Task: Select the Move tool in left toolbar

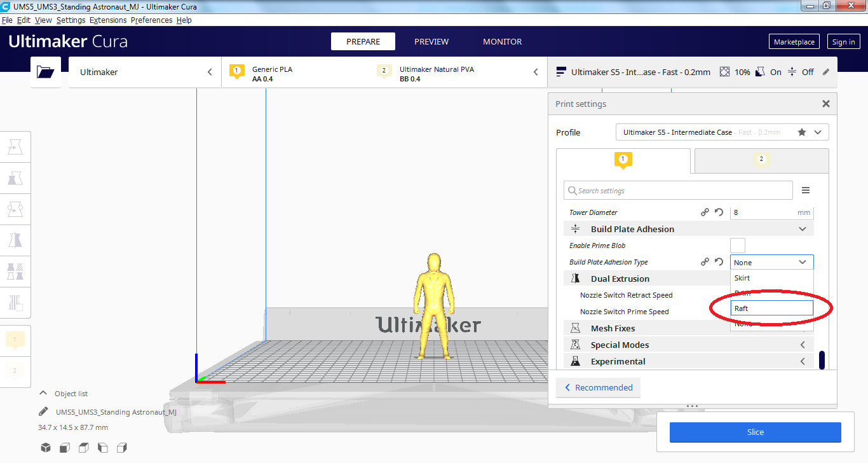Action: coord(15,148)
